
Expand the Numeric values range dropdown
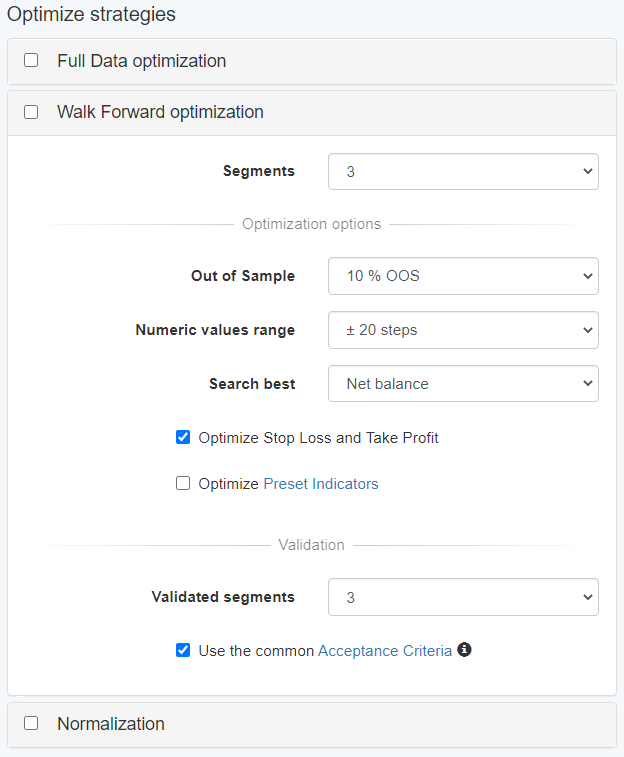pyautogui.click(x=463, y=330)
